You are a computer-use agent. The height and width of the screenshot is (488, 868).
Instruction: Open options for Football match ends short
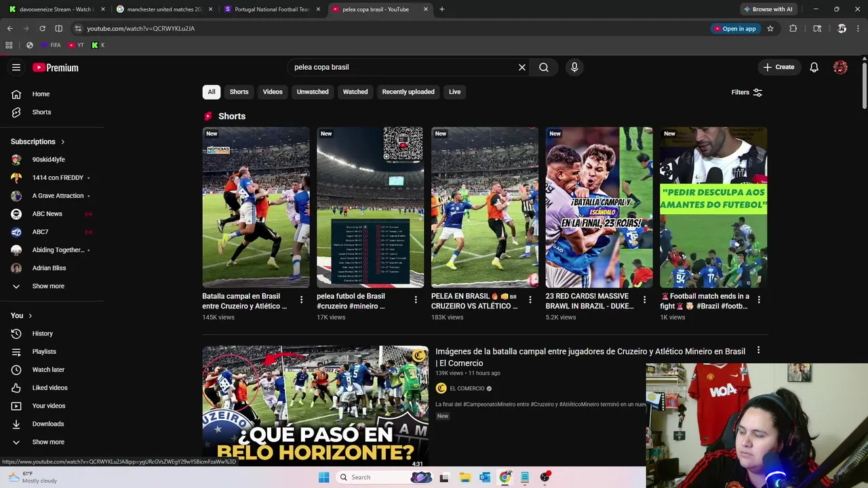tap(759, 300)
